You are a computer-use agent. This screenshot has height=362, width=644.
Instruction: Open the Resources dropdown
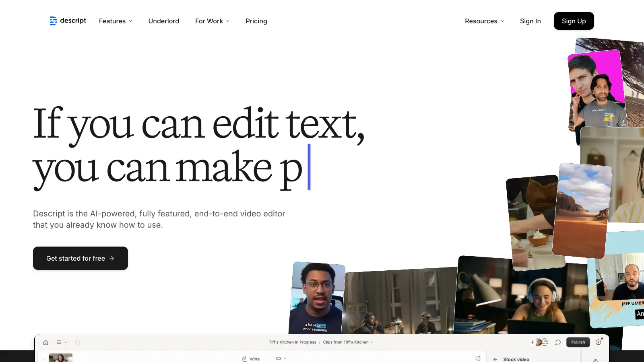484,21
